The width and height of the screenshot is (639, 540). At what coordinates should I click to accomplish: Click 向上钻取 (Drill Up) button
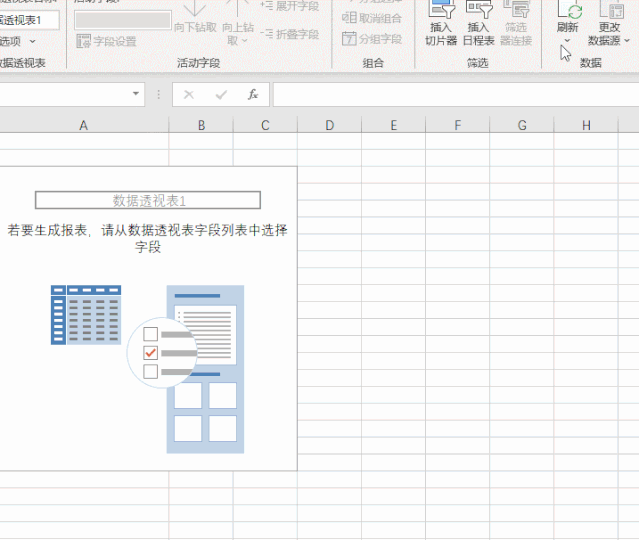pos(238,22)
